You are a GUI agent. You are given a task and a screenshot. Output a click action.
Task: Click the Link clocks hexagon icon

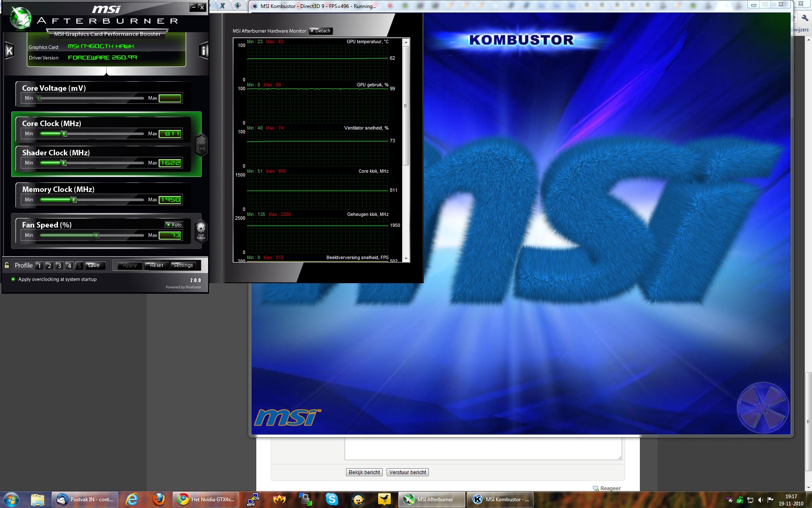pyautogui.click(x=201, y=144)
